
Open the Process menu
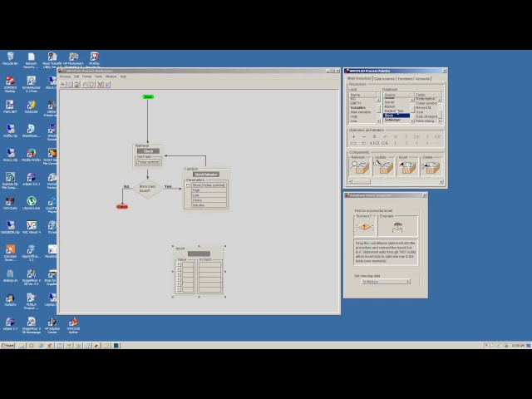[65, 76]
